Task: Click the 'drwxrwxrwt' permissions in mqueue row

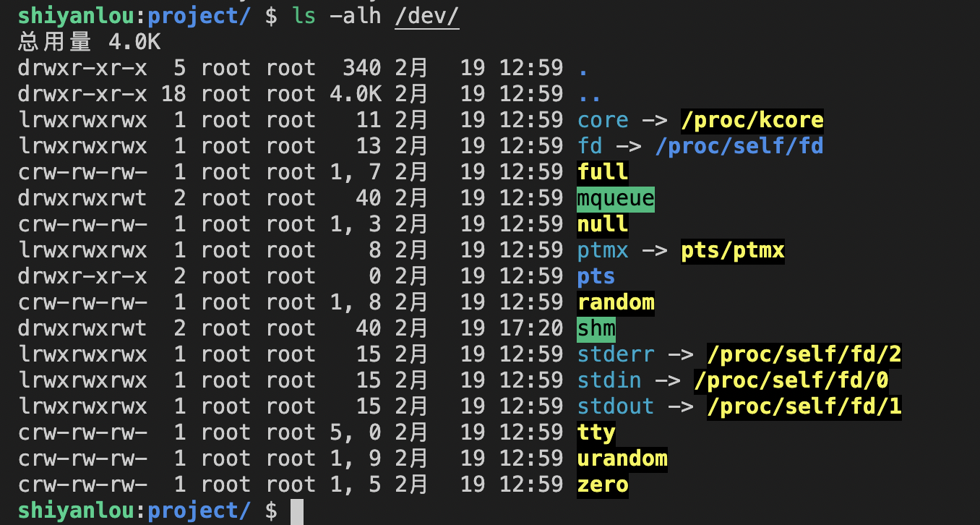Action: (83, 198)
